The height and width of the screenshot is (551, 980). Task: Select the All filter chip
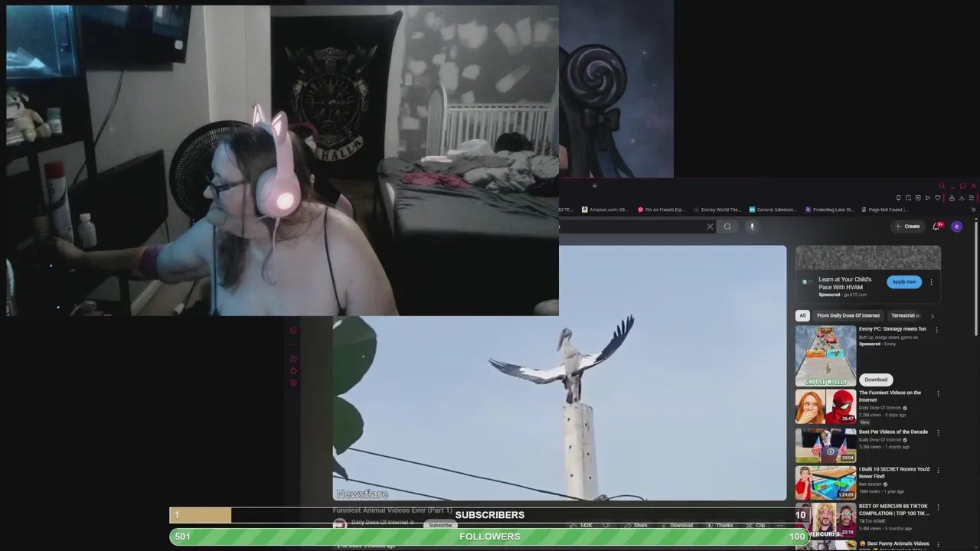coord(802,315)
